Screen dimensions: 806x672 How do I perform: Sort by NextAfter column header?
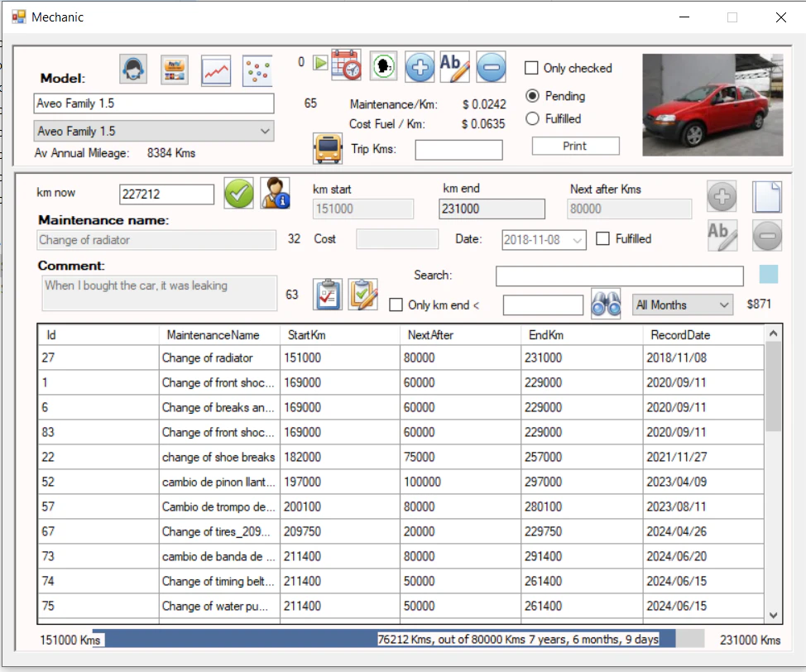pos(461,335)
